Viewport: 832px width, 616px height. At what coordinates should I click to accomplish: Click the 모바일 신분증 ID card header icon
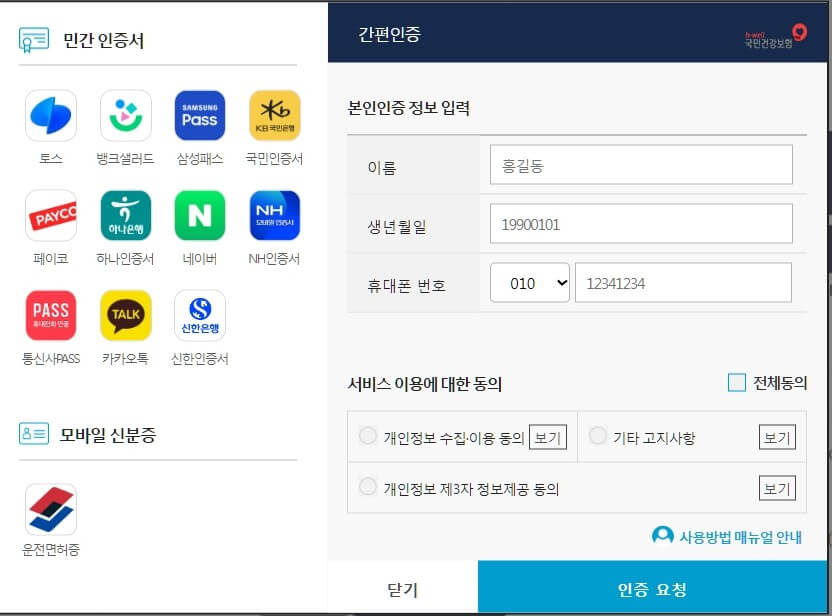(x=34, y=434)
